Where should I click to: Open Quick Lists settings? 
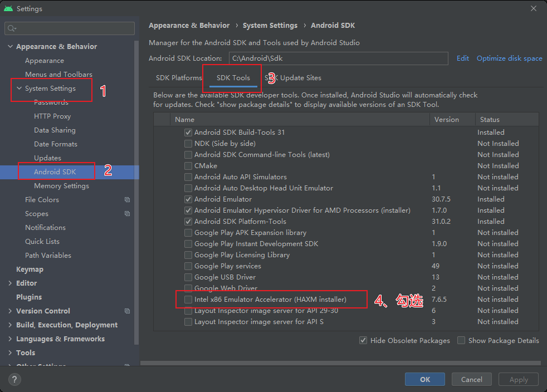[42, 241]
